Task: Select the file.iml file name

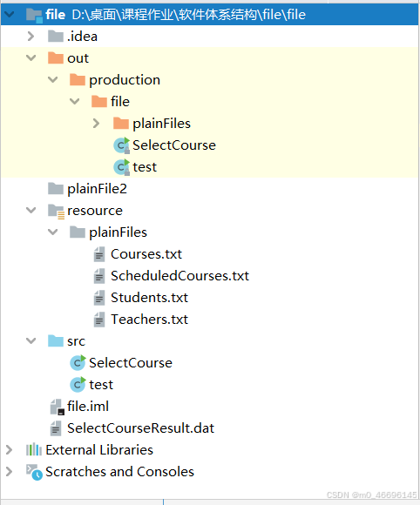Action: 88,407
